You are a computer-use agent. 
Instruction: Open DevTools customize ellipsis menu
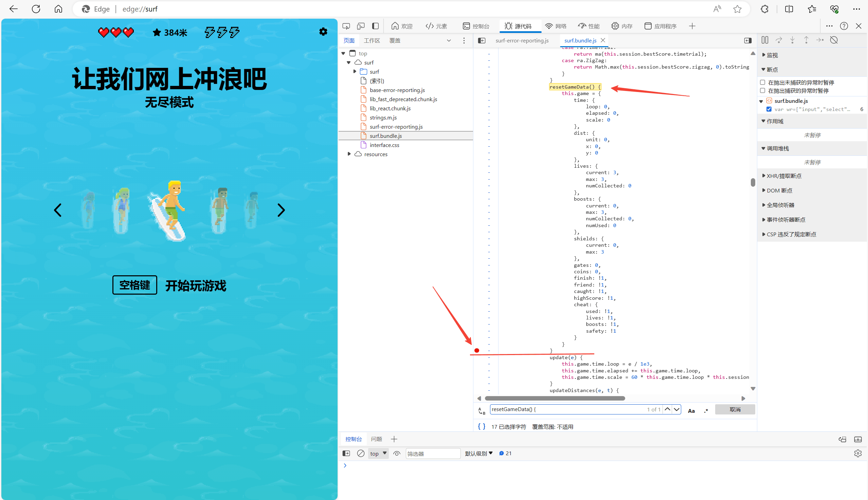point(829,26)
